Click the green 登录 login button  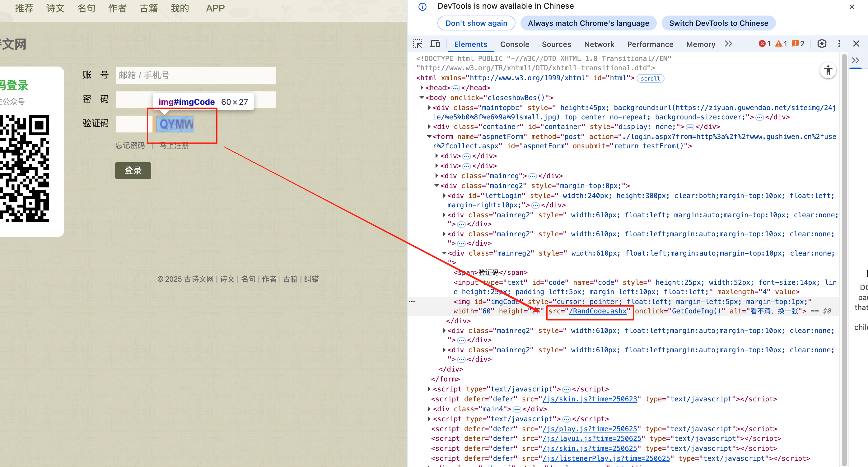coord(133,171)
